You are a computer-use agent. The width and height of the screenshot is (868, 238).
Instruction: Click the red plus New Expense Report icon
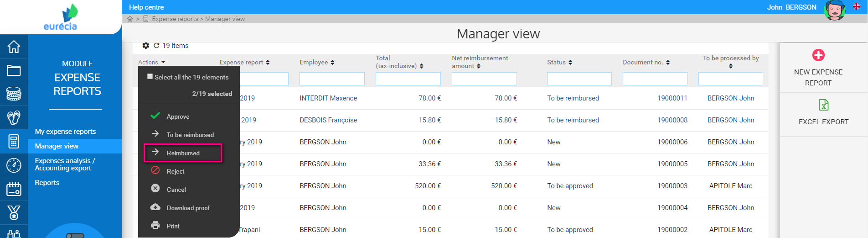click(818, 55)
